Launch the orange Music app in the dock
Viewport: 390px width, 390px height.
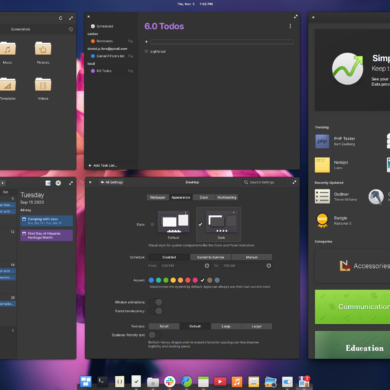(x=237, y=381)
